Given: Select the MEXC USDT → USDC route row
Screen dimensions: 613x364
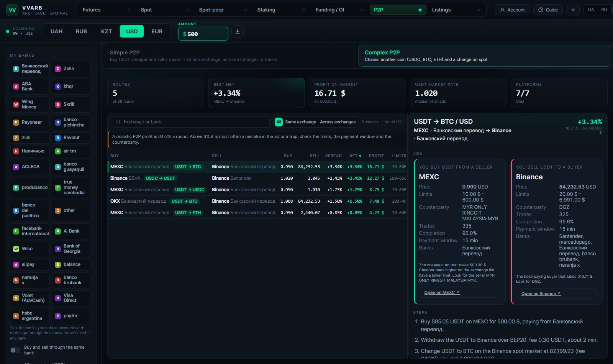Looking at the screenshot, I should pyautogui.click(x=257, y=190).
